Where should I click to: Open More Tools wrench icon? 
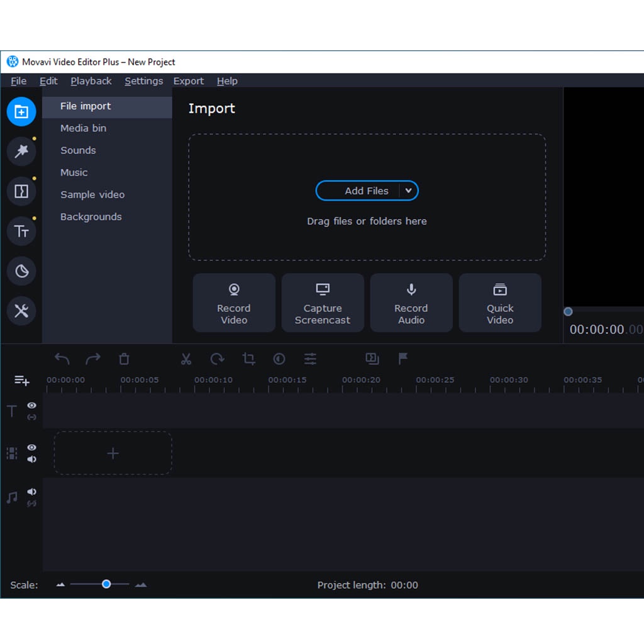21,311
